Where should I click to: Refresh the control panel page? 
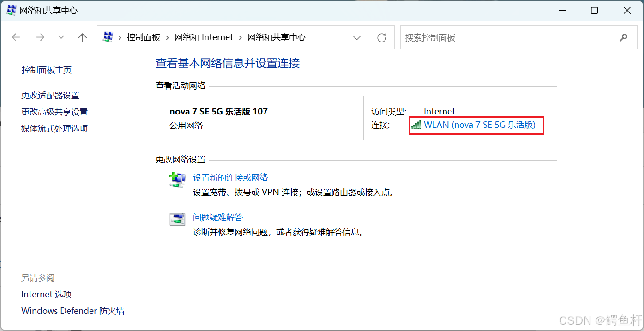tap(382, 37)
